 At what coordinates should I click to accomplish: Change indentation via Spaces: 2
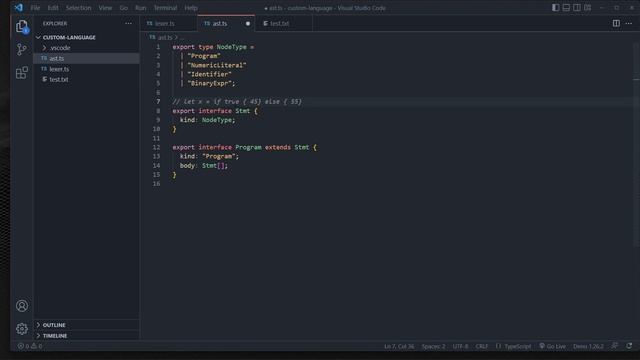coord(433,346)
